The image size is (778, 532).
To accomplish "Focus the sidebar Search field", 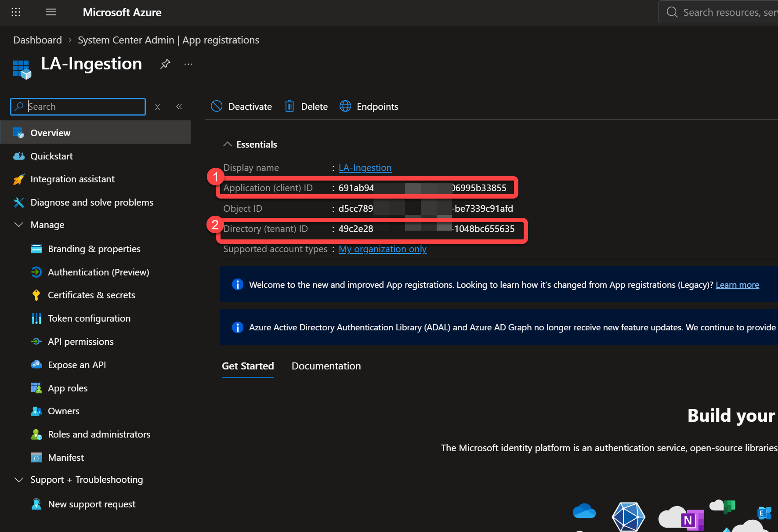I will coord(78,107).
